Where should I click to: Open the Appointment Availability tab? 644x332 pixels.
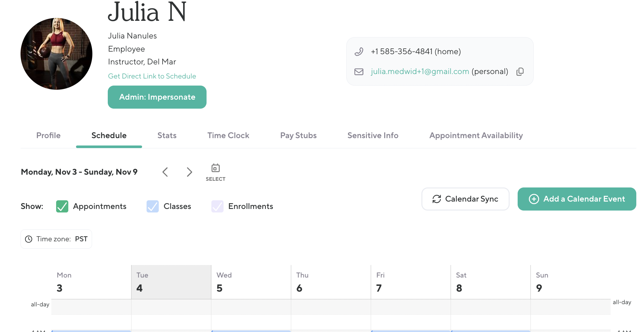point(476,136)
